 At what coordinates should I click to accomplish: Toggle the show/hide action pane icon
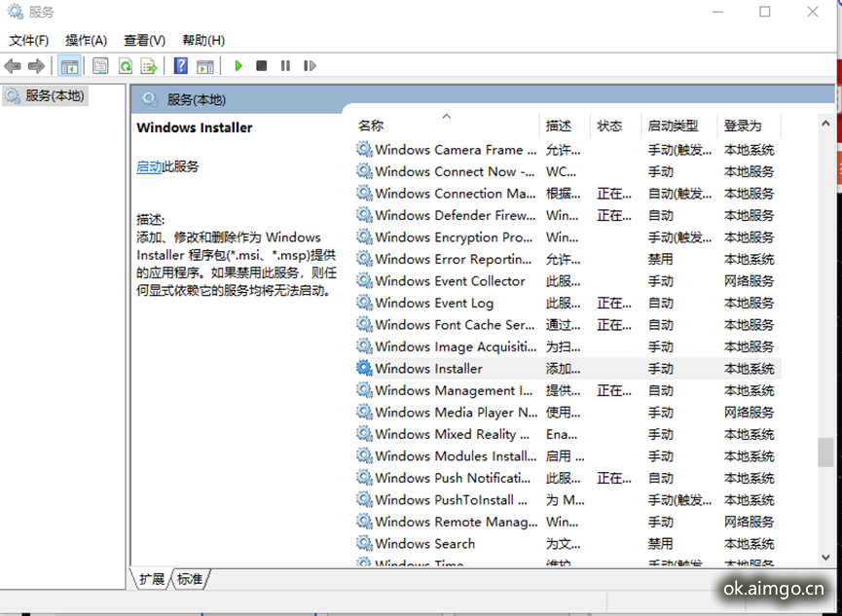205,66
